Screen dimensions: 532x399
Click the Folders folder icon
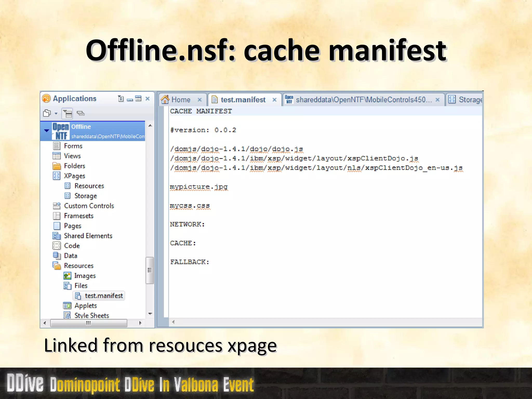(x=57, y=166)
